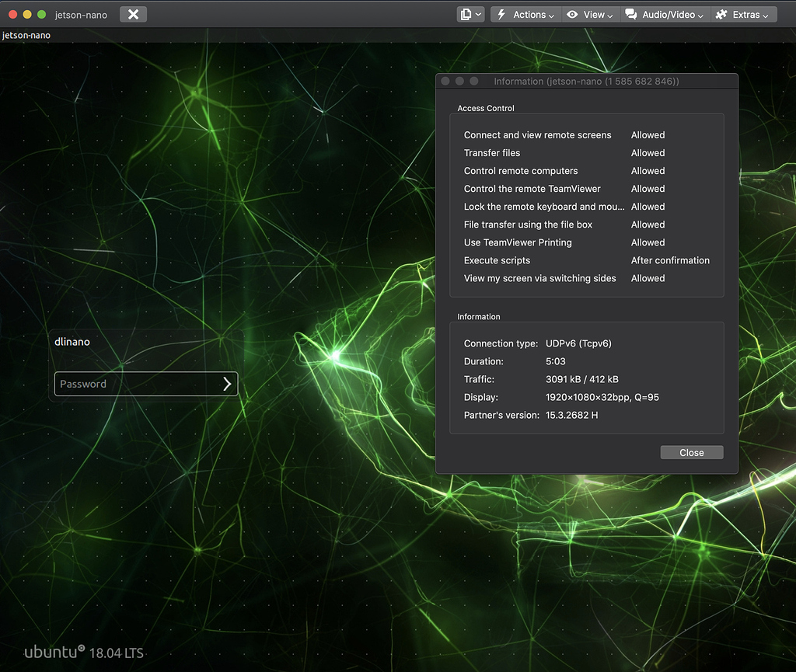The height and width of the screenshot is (672, 796).
Task: Click the Partner's version '15.3.2682 H'
Action: tap(571, 415)
